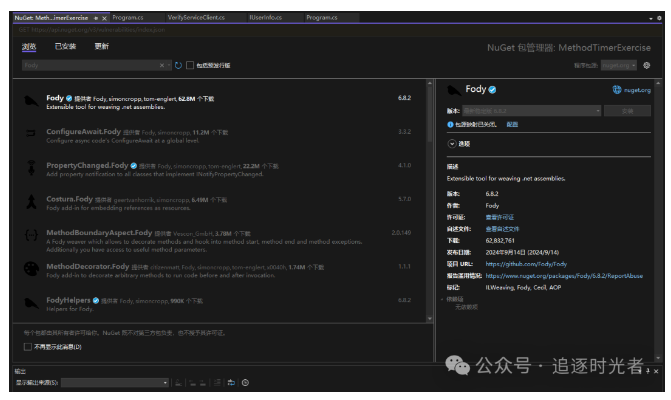671x400 pixels.
Task: Select the MethodDecorator.Fody package name
Action: point(88,267)
